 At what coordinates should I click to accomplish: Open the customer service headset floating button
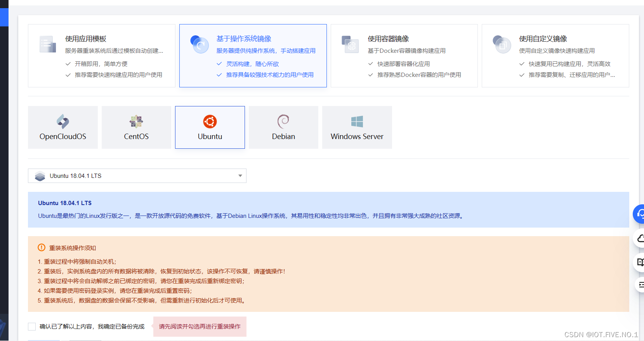point(639,214)
